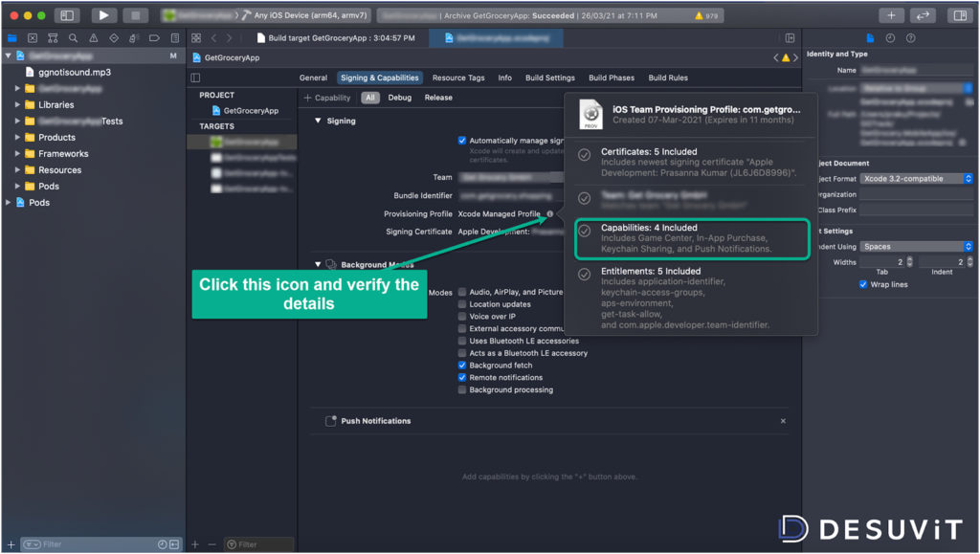Expand the Pods folder inside the project
Viewport: 980px width, 554px height.
tap(17, 187)
